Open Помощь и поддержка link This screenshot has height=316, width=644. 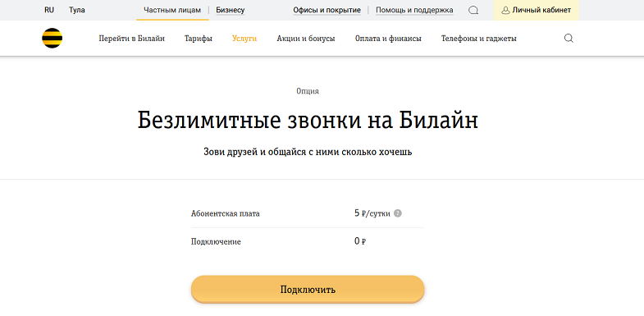[x=414, y=10]
